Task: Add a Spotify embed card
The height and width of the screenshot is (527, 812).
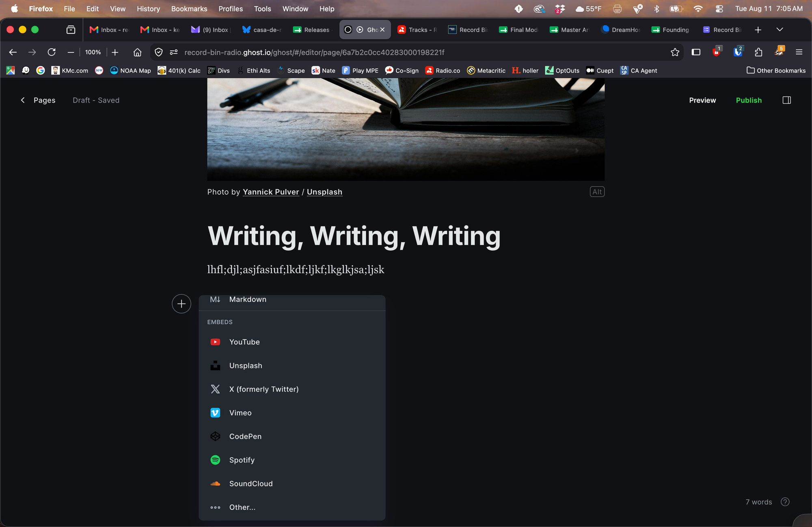Action: [x=292, y=460]
